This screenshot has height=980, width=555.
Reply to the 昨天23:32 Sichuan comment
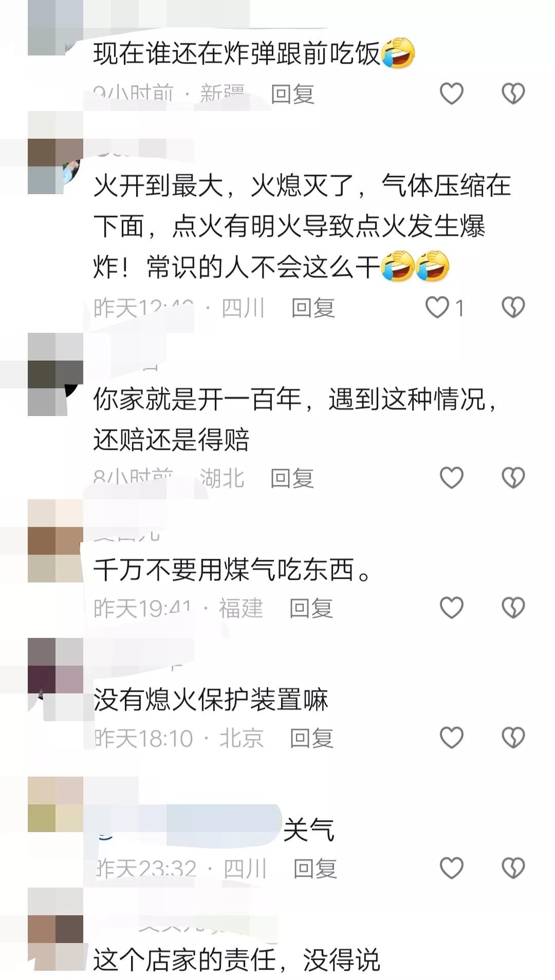click(315, 869)
